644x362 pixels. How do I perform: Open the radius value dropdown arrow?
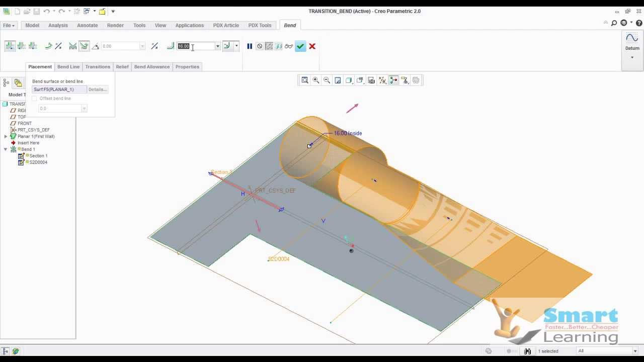[x=217, y=46]
